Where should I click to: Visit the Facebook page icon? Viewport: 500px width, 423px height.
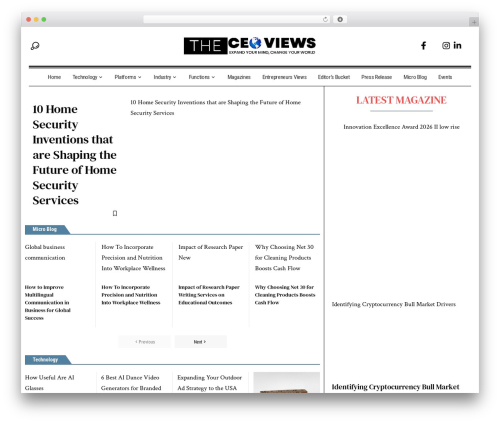pos(423,46)
